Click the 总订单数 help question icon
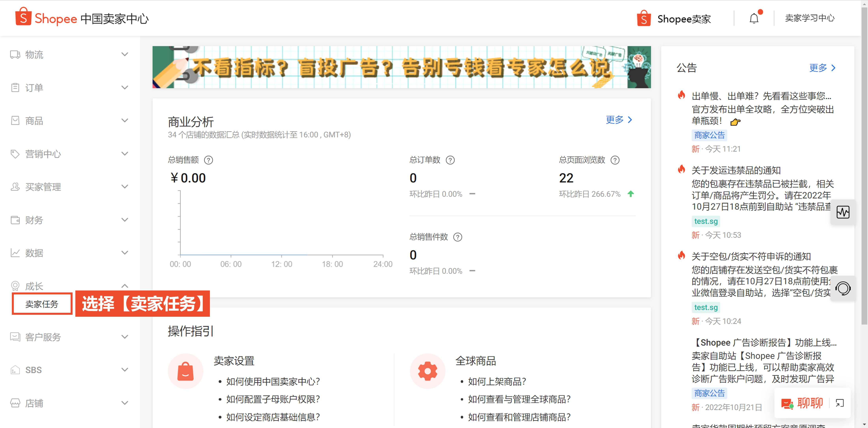 coord(450,160)
